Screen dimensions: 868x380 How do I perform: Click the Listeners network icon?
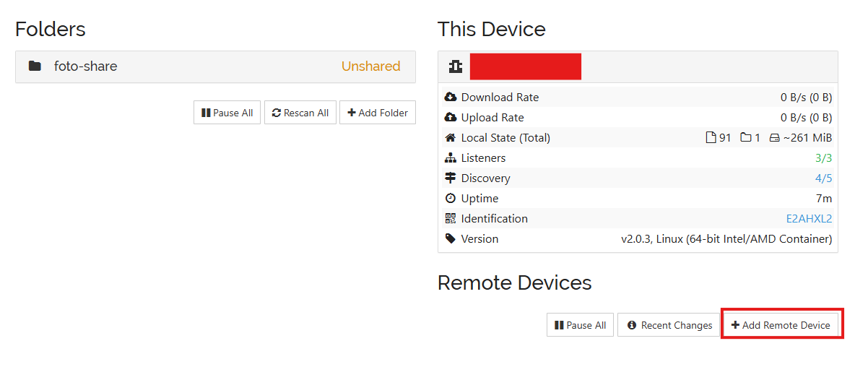(x=451, y=158)
